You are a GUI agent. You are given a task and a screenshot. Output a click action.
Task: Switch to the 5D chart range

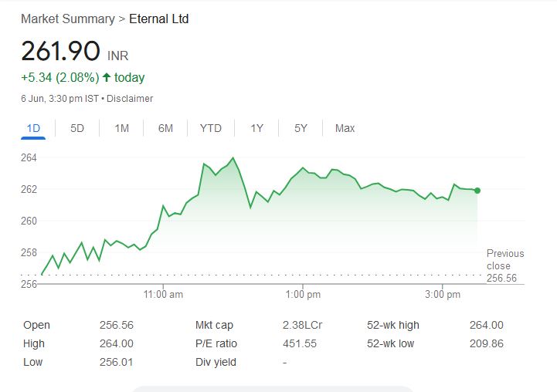coord(77,128)
